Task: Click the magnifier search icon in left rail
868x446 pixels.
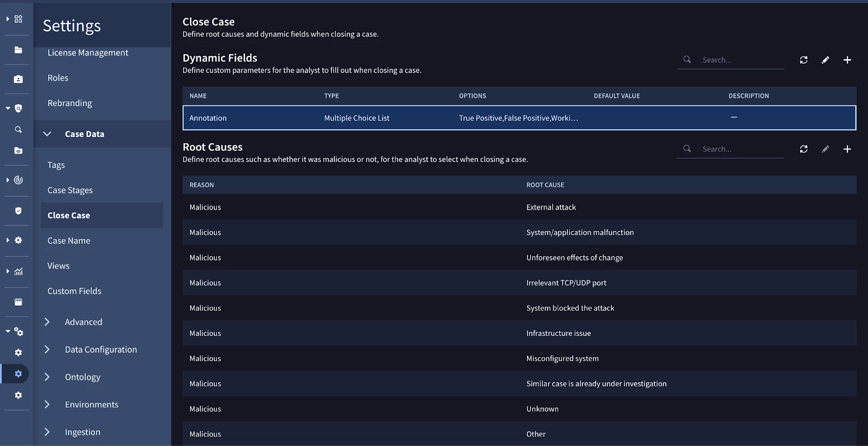Action: [x=18, y=130]
